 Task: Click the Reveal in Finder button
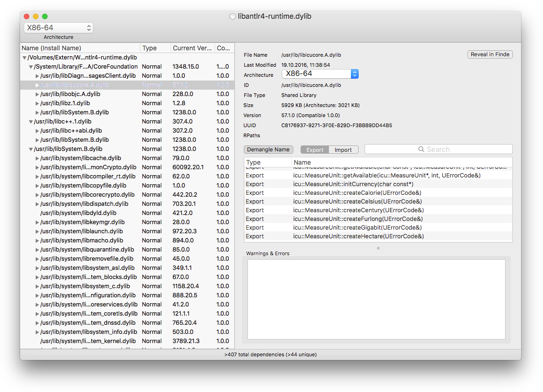(490, 54)
